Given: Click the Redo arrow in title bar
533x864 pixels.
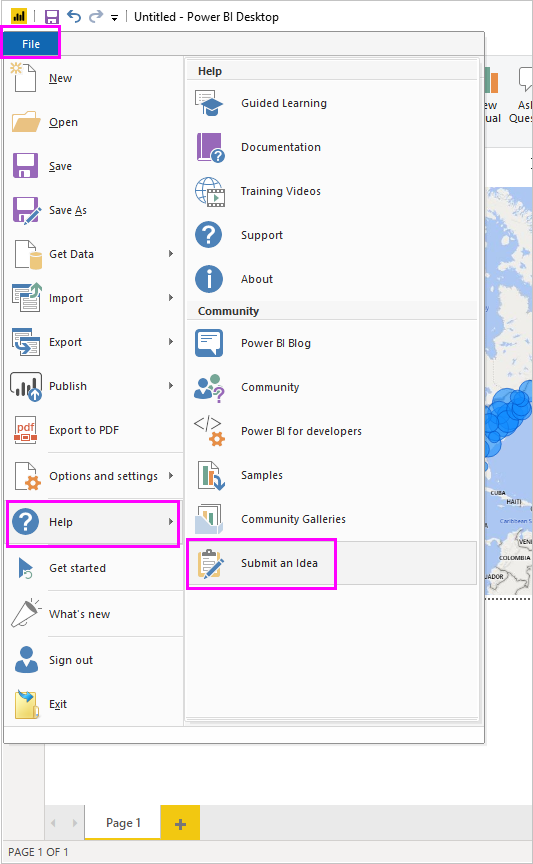Looking at the screenshot, I should [x=96, y=17].
